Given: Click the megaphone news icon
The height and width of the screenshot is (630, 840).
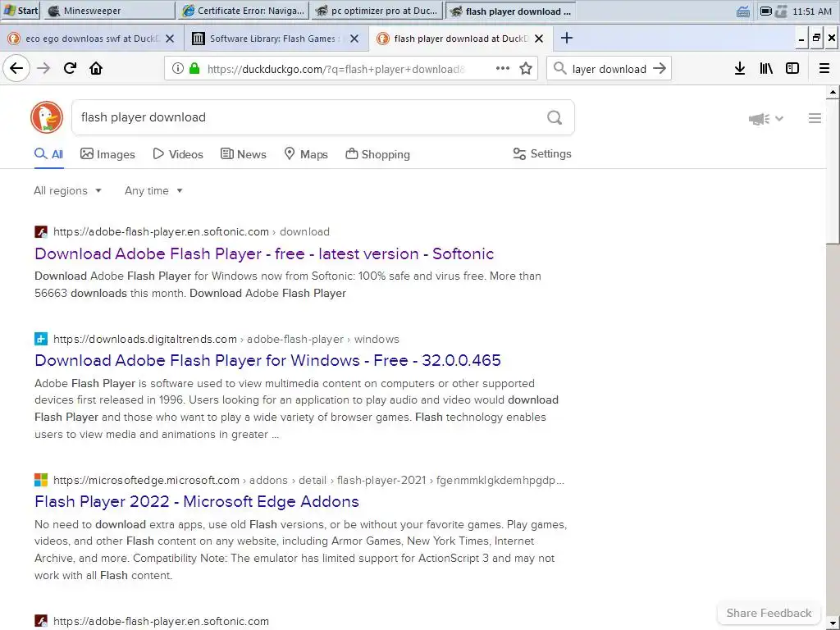Looking at the screenshot, I should 759,119.
